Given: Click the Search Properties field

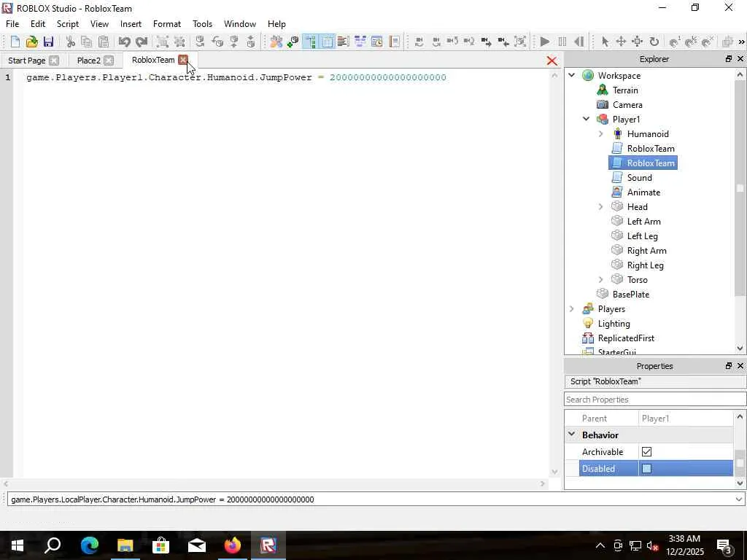Looking at the screenshot, I should click(655, 400).
